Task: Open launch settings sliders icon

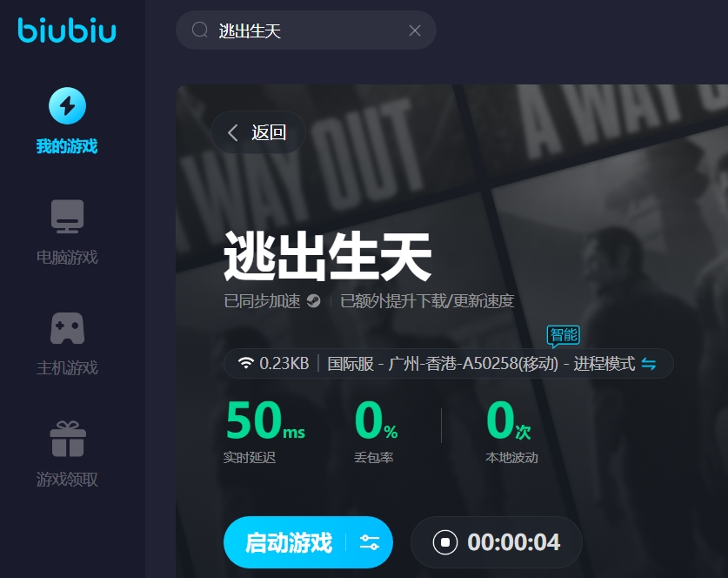Action: click(x=370, y=542)
